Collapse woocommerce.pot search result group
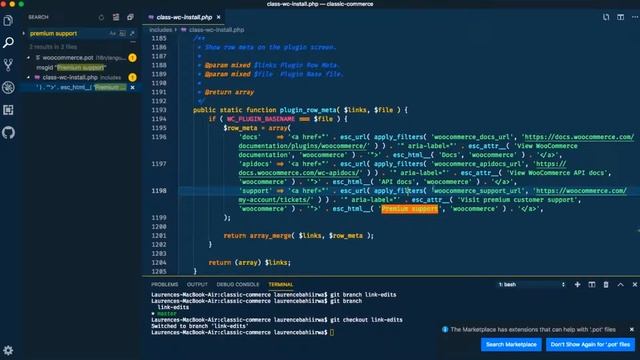This screenshot has width=640, height=360. click(29, 58)
